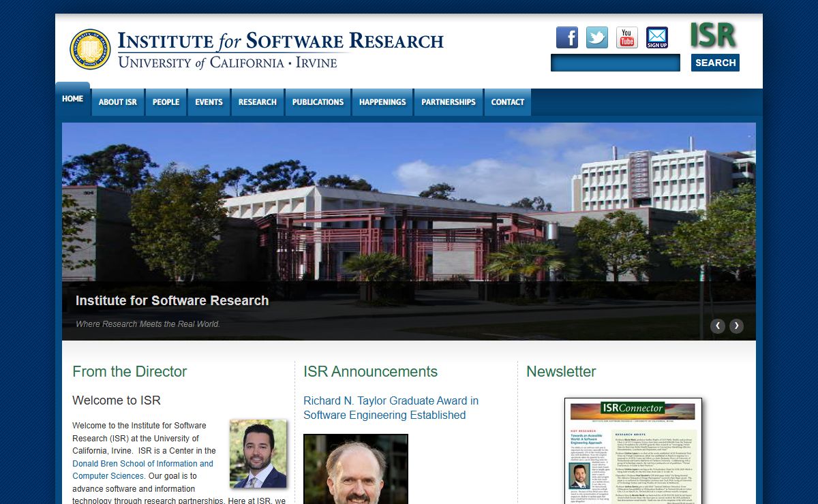The height and width of the screenshot is (504, 818).
Task: Click the 'Welcome to ISR' subheading
Action: (x=117, y=400)
